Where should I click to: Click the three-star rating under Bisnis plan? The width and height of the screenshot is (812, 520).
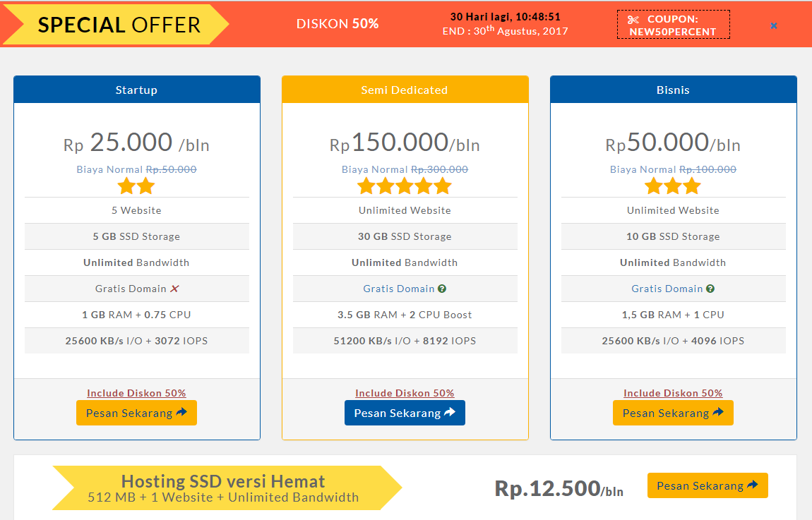pyautogui.click(x=673, y=186)
